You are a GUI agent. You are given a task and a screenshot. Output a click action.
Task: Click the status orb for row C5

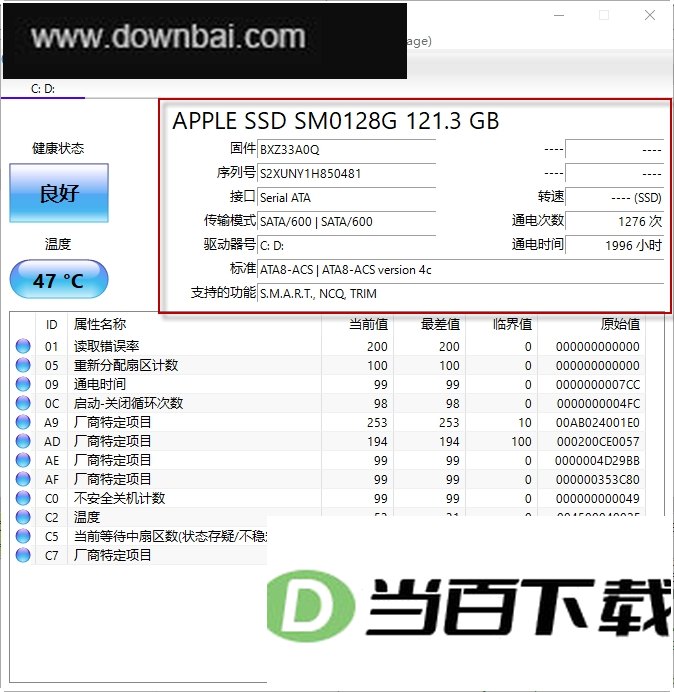pos(23,536)
